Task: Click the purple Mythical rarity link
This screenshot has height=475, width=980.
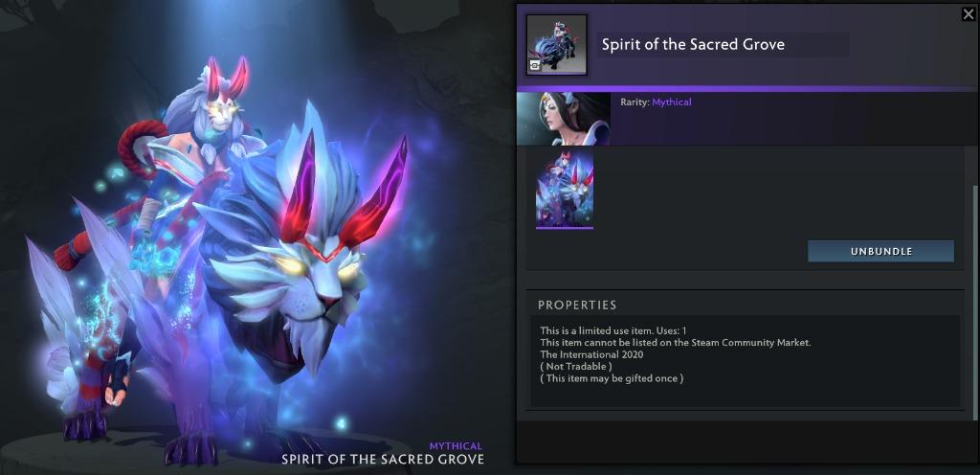Action: 672,102
